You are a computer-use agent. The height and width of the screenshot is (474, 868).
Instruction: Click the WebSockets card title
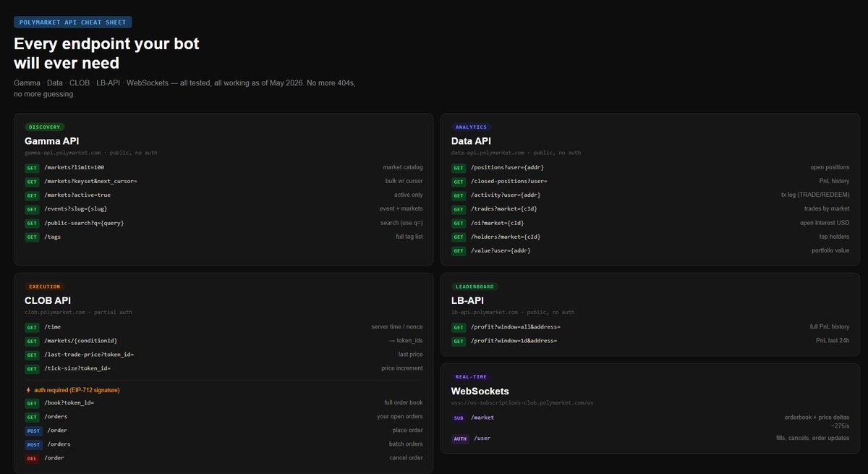tap(480, 391)
